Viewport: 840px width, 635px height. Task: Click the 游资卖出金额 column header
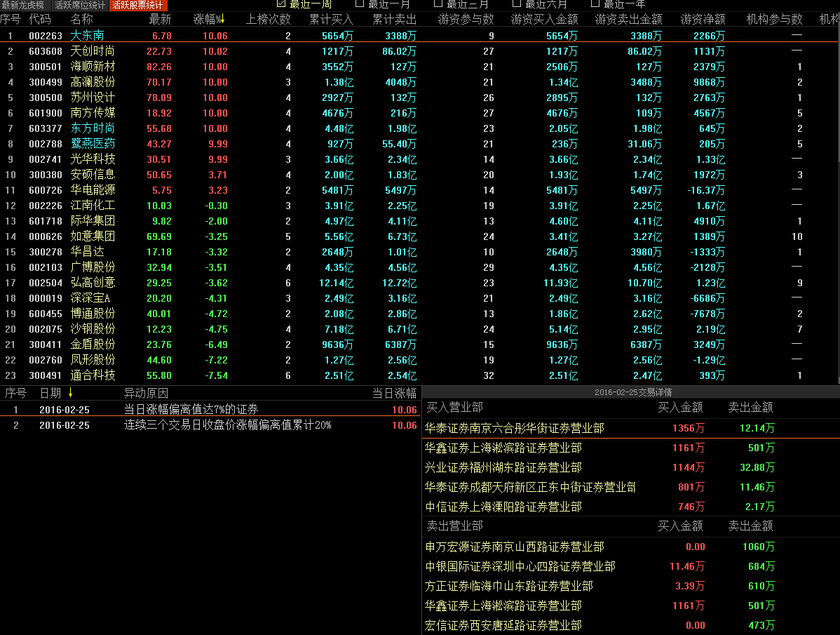coord(629,19)
